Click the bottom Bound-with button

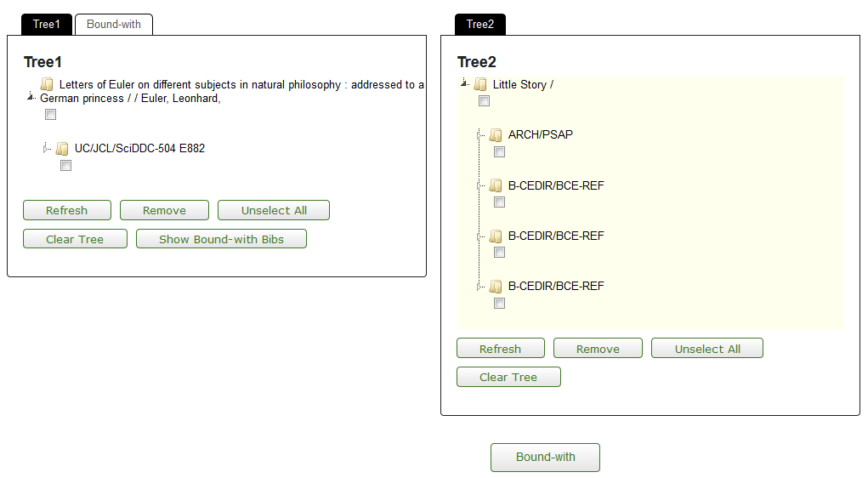click(x=545, y=457)
